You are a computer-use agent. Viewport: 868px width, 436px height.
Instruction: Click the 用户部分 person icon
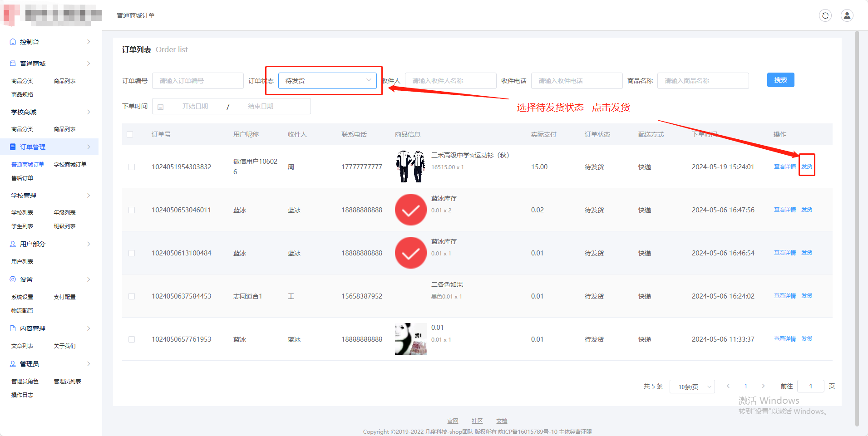[x=13, y=244]
